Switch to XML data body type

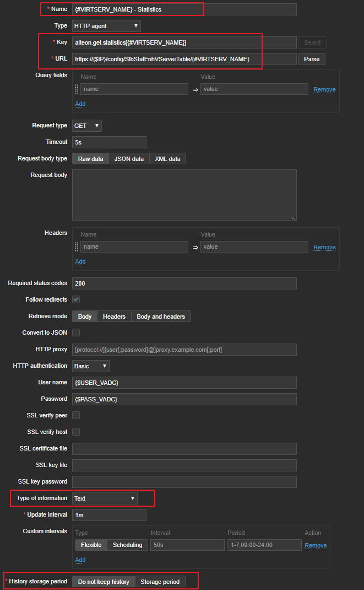(167, 159)
